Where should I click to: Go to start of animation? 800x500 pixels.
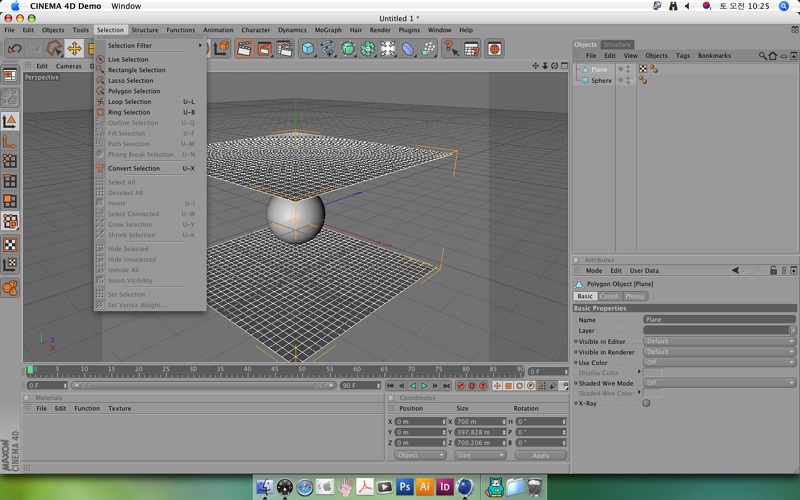coord(390,386)
